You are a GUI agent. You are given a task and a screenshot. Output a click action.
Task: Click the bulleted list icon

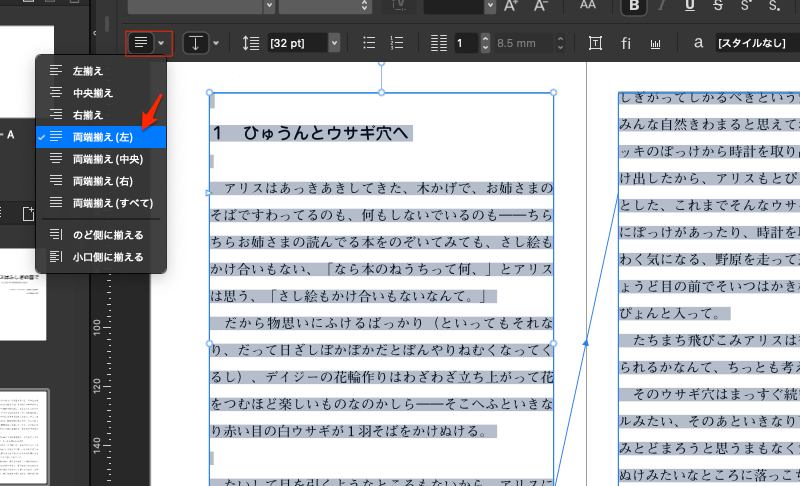pos(369,43)
